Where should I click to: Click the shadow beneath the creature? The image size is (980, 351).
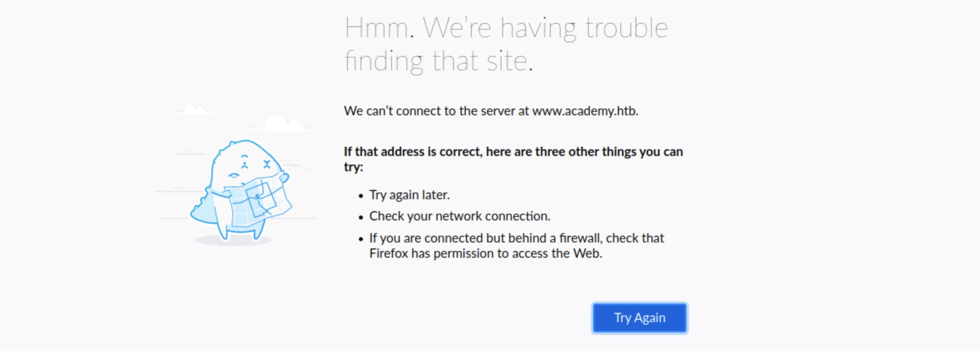coord(233,241)
